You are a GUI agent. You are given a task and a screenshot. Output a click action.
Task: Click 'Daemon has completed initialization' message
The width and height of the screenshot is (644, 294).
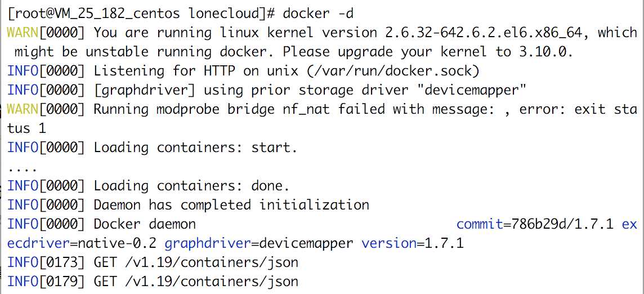click(x=231, y=205)
